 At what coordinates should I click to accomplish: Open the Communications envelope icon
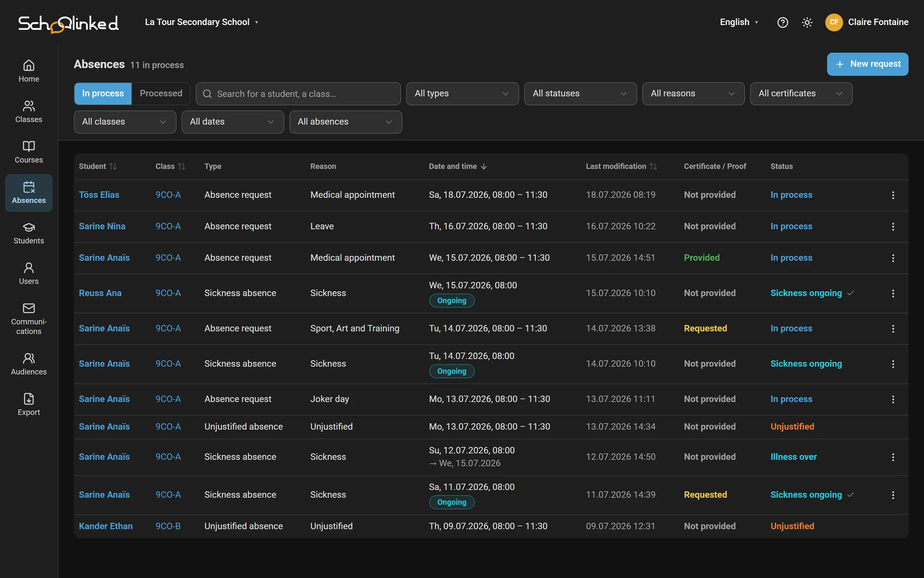[x=29, y=308]
